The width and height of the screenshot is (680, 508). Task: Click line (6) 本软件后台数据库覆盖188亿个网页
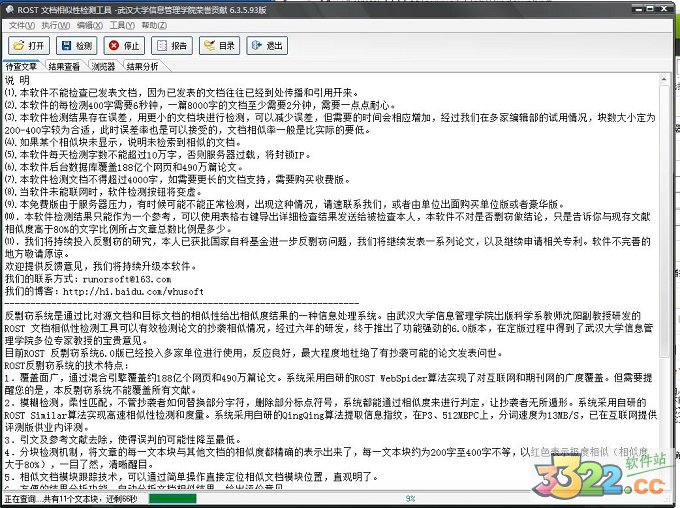click(x=124, y=167)
